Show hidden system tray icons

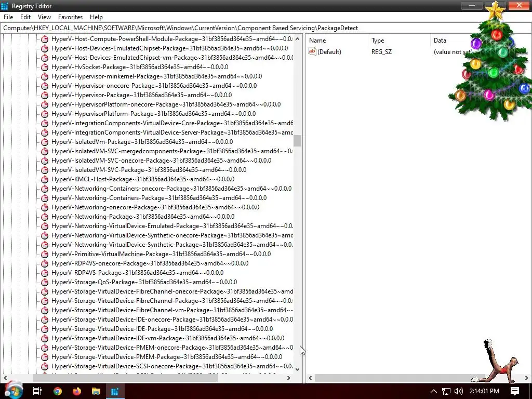[x=434, y=391]
